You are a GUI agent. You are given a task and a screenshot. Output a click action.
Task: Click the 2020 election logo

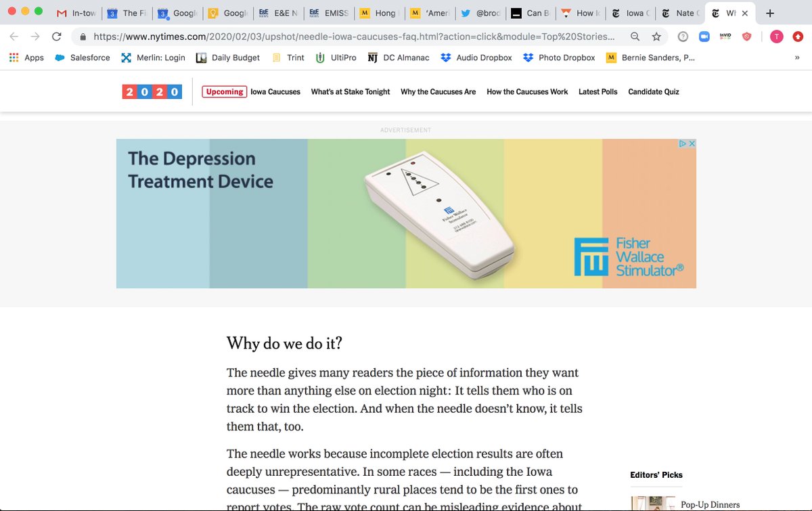click(152, 92)
